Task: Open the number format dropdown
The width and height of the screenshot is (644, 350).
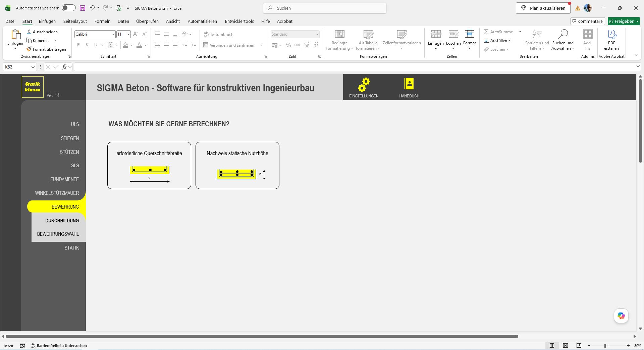Action: click(x=317, y=34)
